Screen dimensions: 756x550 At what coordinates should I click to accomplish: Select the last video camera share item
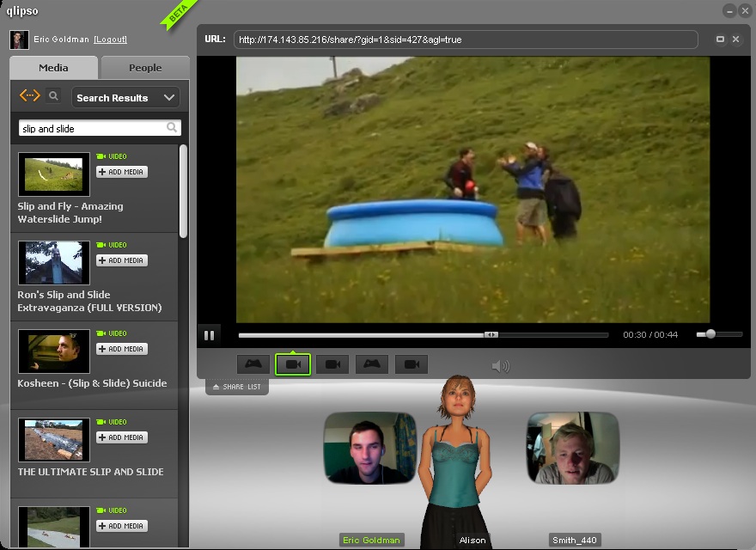point(412,364)
